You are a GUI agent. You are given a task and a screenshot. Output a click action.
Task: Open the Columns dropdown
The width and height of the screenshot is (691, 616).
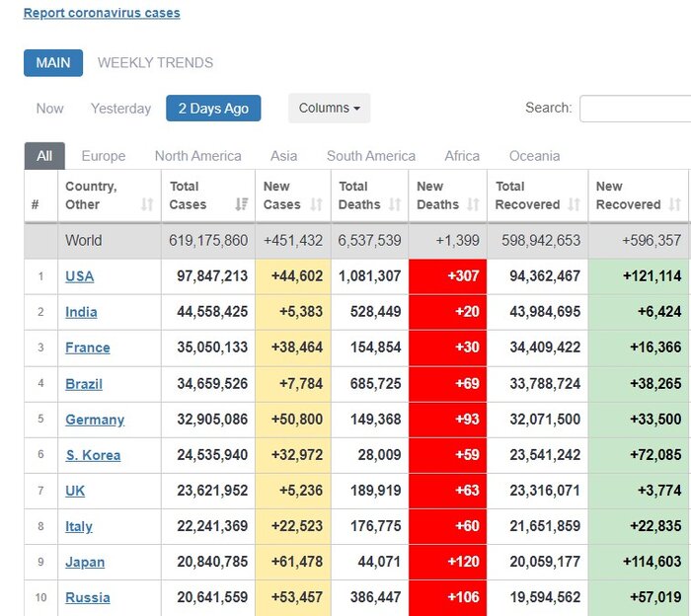tap(329, 109)
